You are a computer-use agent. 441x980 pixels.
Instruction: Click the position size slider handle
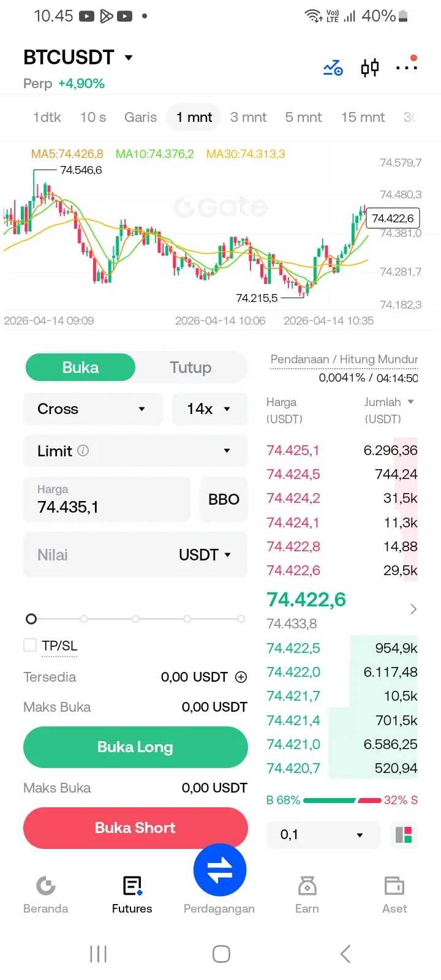[31, 619]
